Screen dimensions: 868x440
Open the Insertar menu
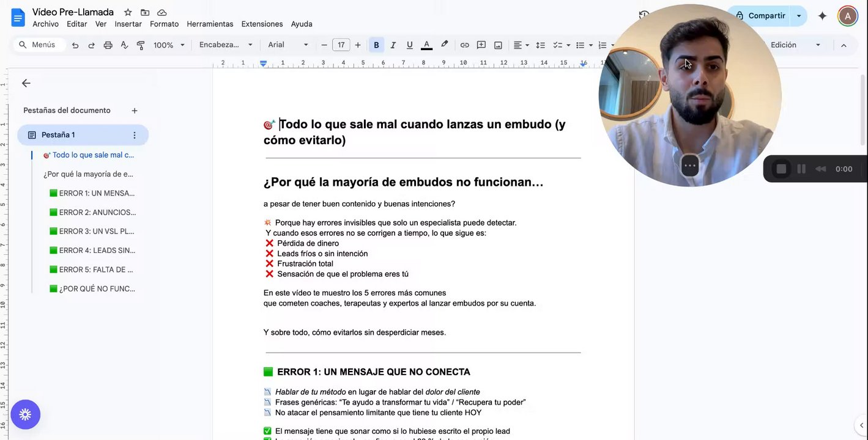click(128, 24)
